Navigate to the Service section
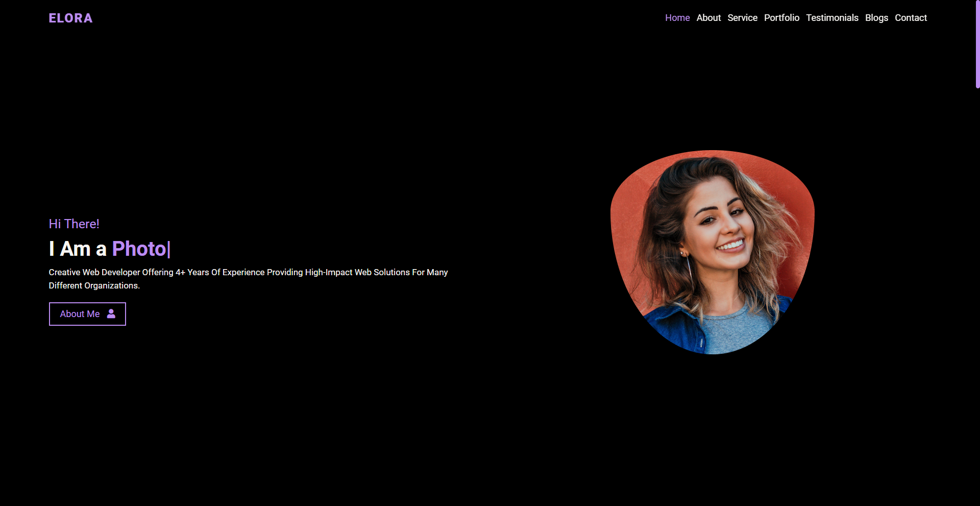 (x=742, y=18)
